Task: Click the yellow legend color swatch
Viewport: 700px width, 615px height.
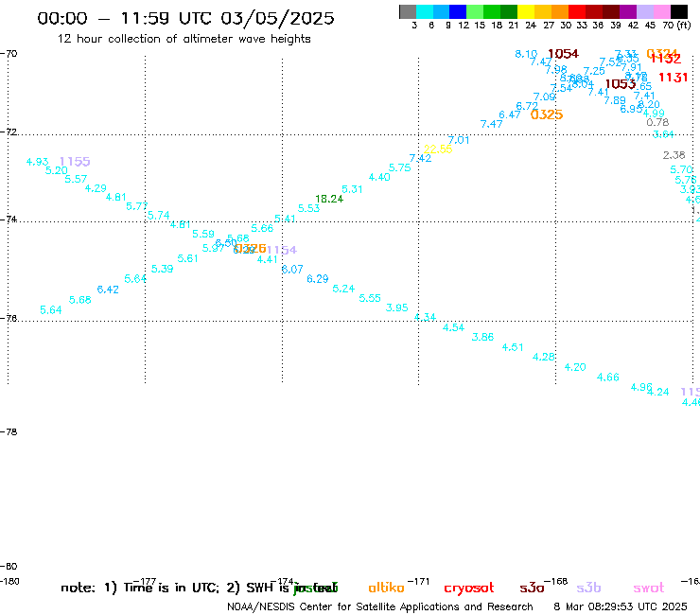Action: coord(526,11)
